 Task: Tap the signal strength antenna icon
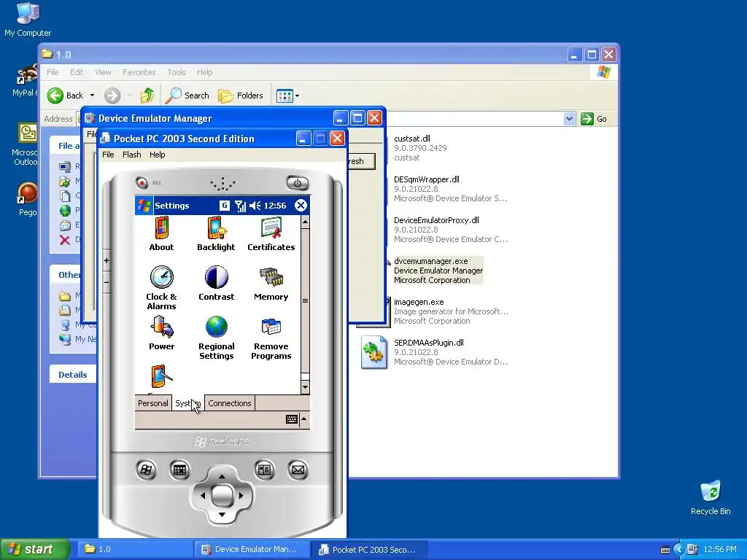(x=241, y=206)
